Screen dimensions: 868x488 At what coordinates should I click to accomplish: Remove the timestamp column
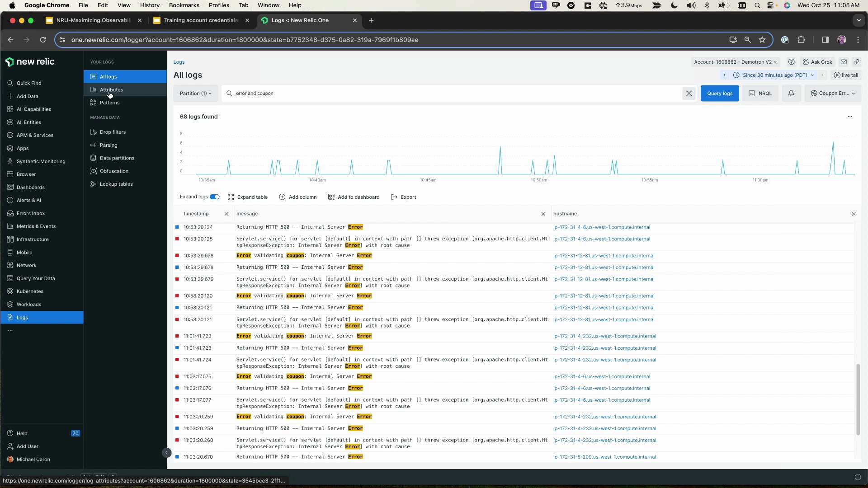(x=226, y=214)
